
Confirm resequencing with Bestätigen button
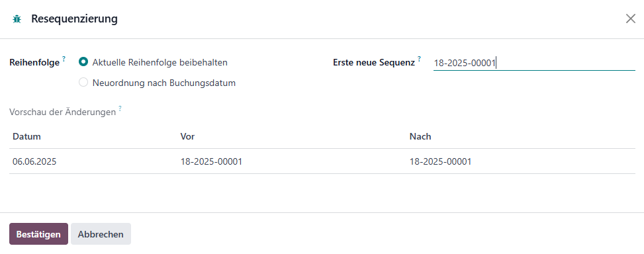tap(38, 234)
